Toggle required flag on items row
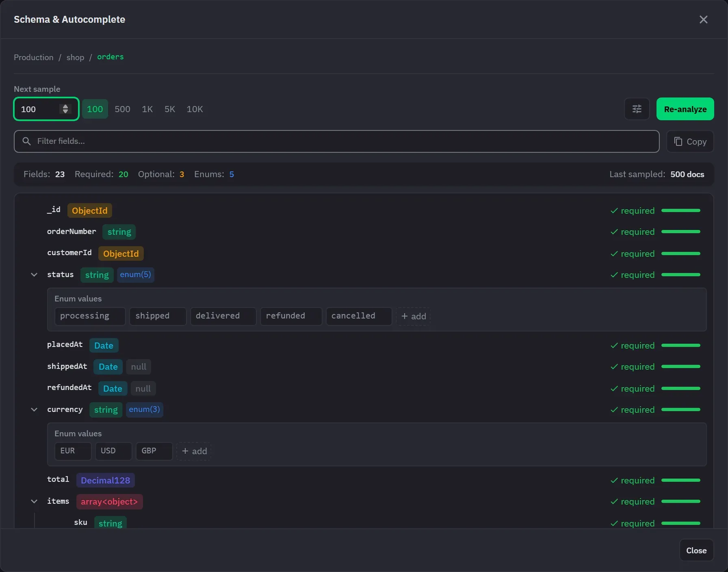728x572 pixels. (633, 501)
